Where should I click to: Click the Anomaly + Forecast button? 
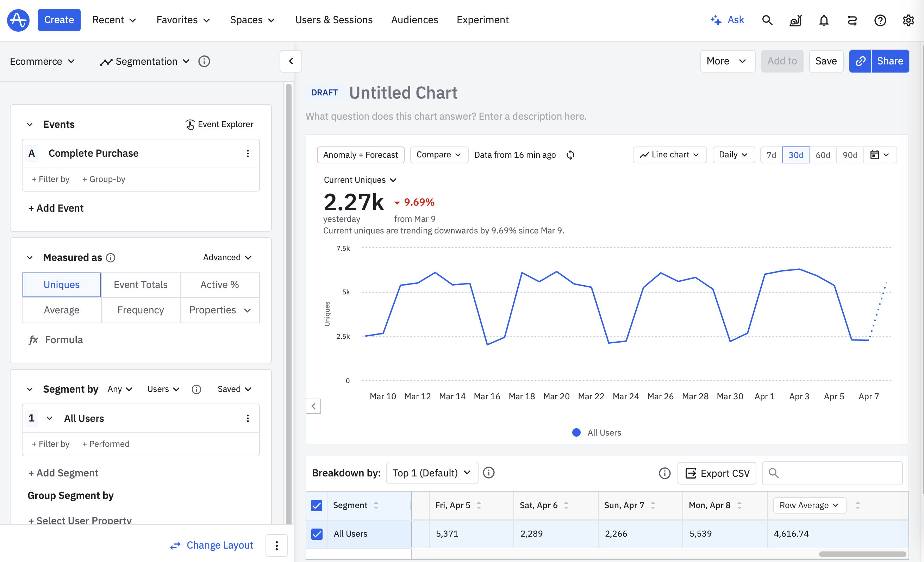click(360, 155)
